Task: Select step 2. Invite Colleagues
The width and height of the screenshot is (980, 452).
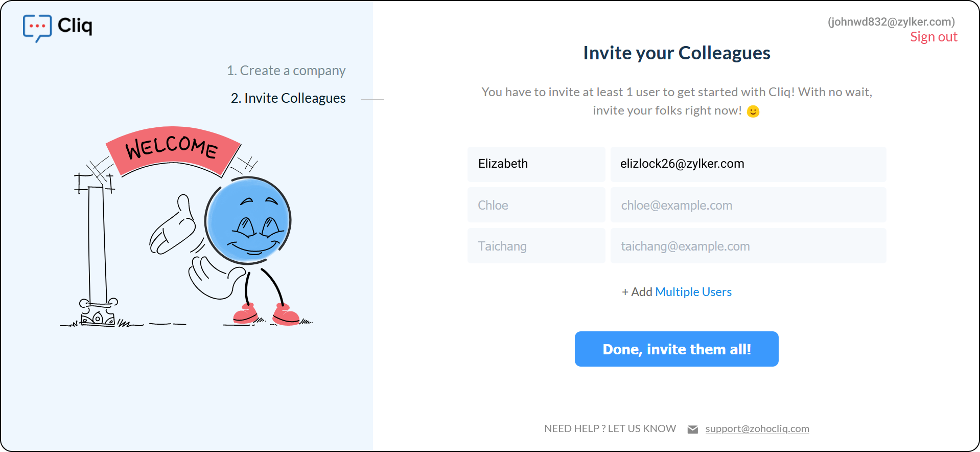Action: point(288,98)
